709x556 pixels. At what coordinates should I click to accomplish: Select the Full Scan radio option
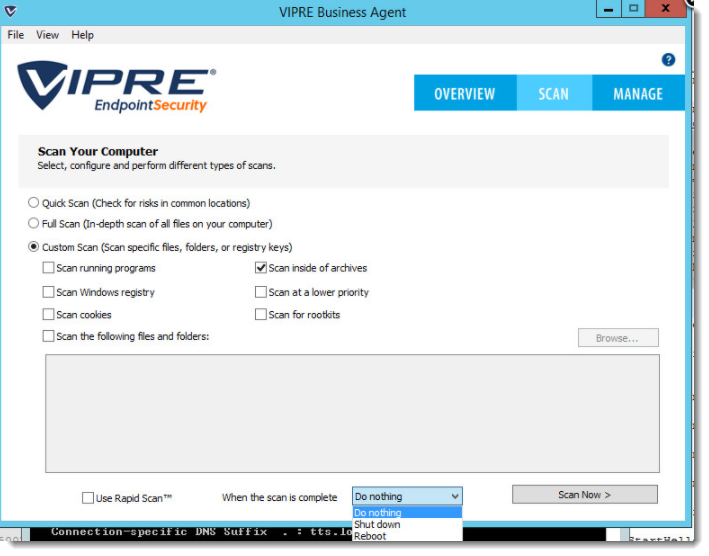[33, 223]
